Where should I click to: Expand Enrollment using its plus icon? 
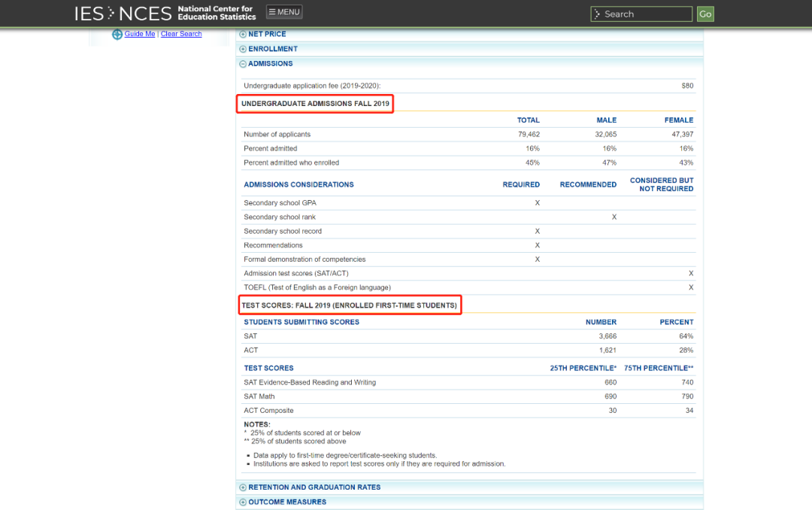243,50
